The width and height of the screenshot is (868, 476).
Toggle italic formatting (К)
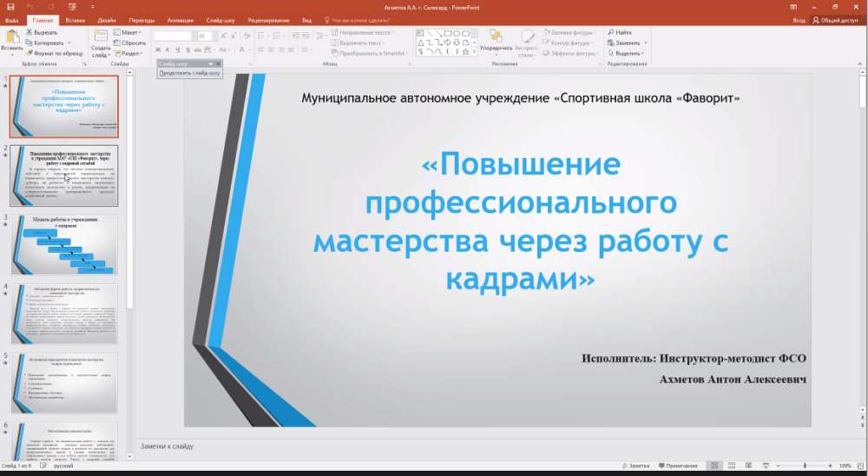167,50
